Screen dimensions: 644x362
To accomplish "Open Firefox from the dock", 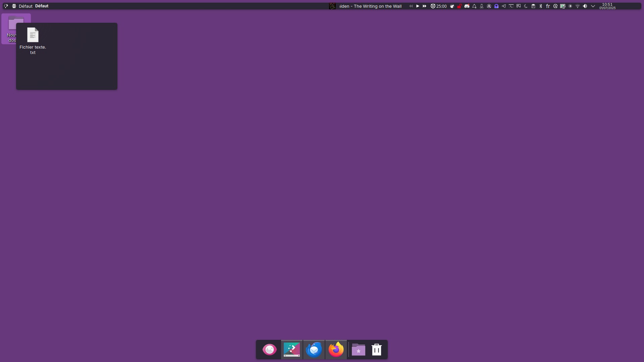I will [336, 350].
